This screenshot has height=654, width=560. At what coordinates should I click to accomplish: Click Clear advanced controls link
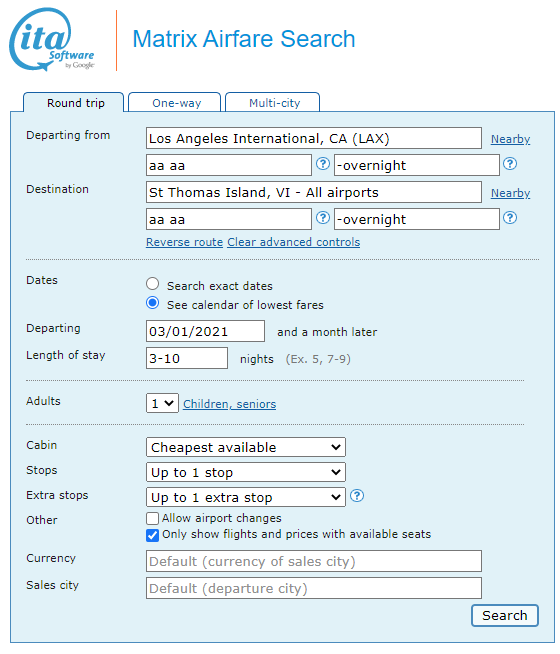[x=294, y=242]
